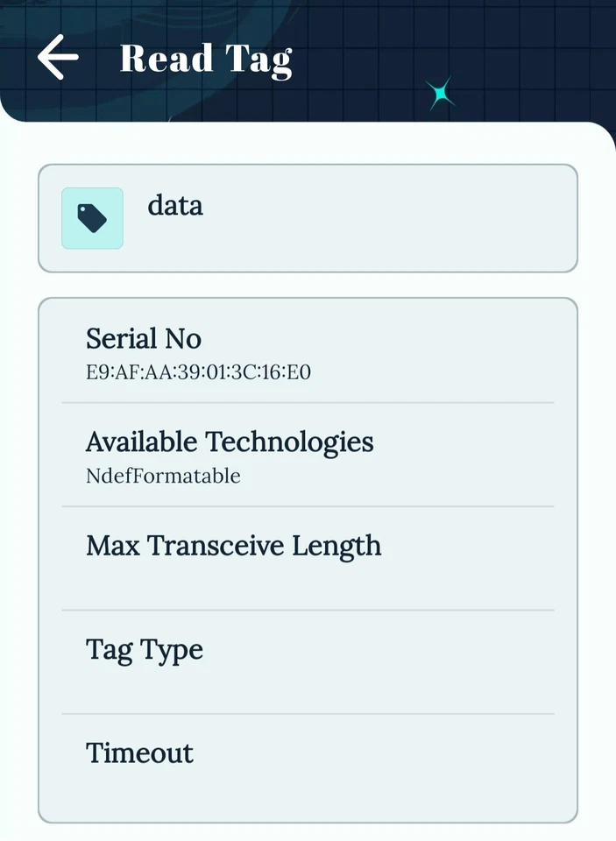The image size is (616, 841).
Task: Select the serial number value E9:AF:AA:39:01:3C:16:E0
Action: click(199, 372)
